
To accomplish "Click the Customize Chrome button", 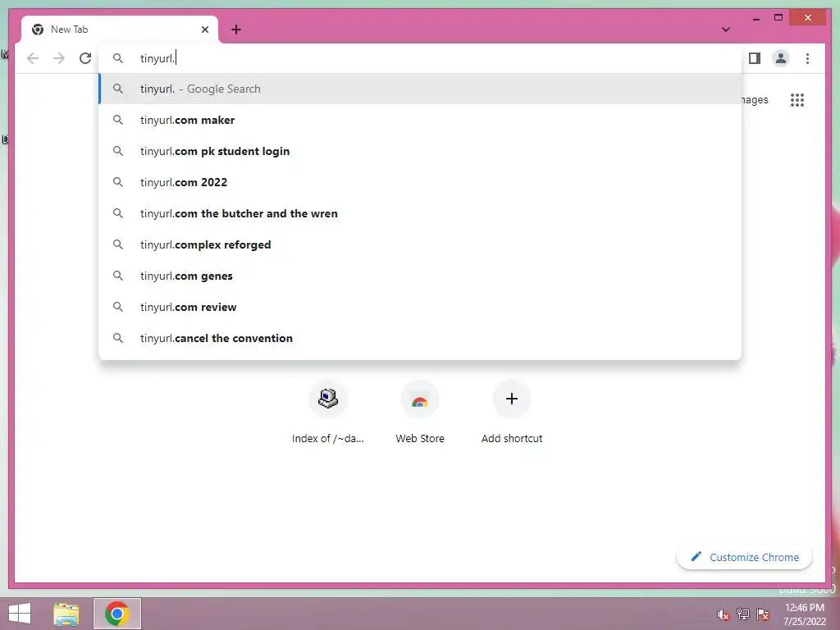I will click(744, 557).
